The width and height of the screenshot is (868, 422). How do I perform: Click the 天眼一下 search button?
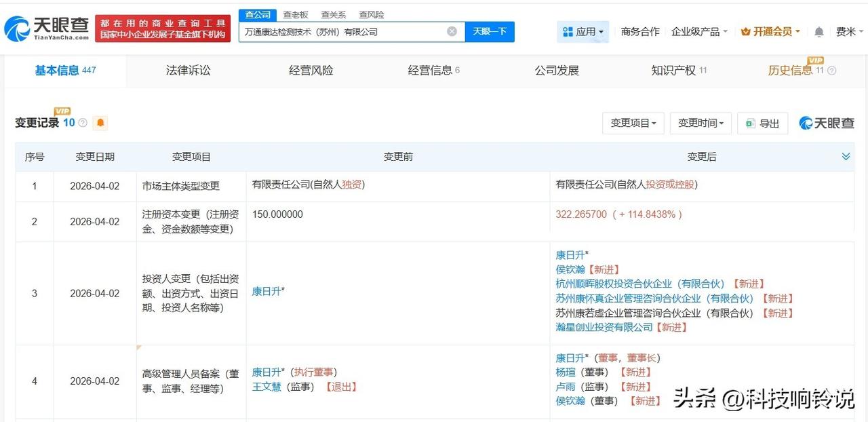pos(490,31)
